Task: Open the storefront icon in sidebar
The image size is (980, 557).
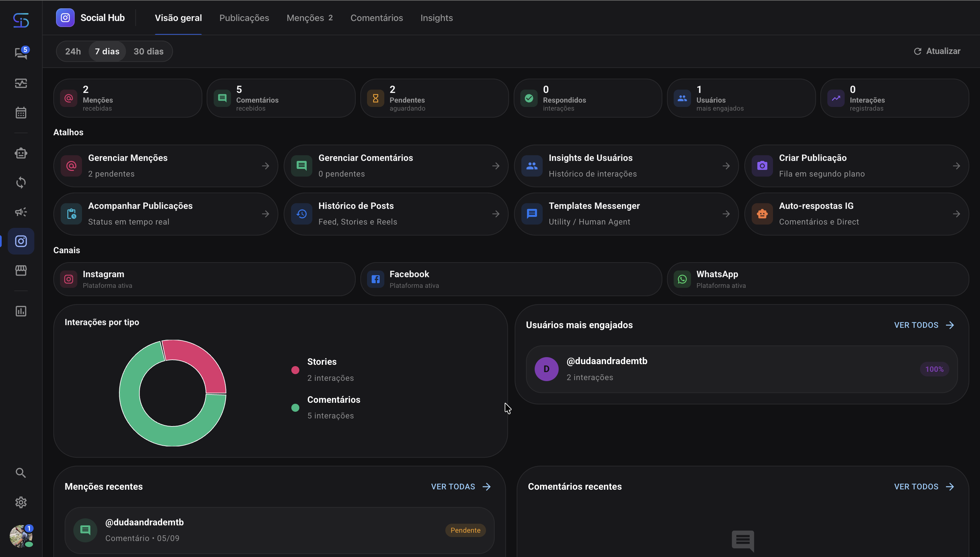Action: coord(21,271)
